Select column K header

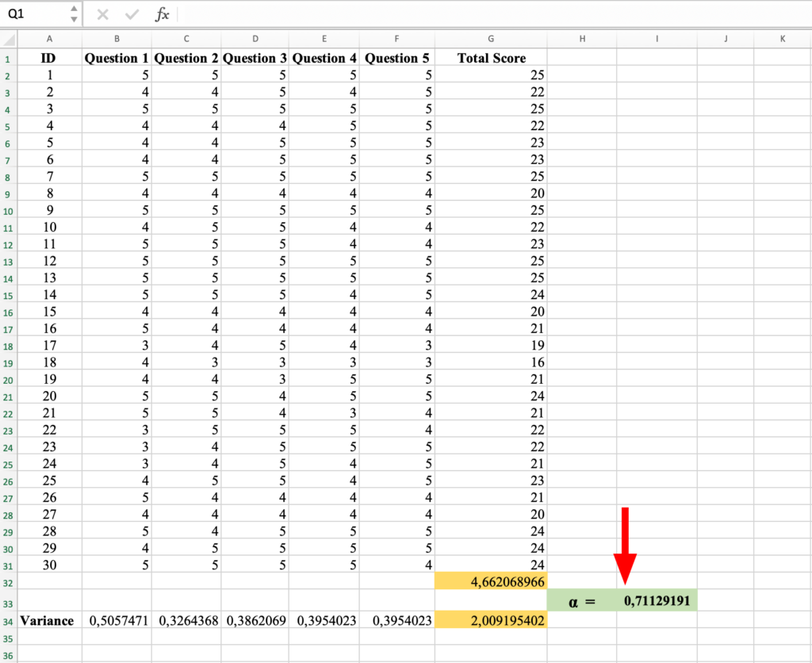pyautogui.click(x=783, y=39)
